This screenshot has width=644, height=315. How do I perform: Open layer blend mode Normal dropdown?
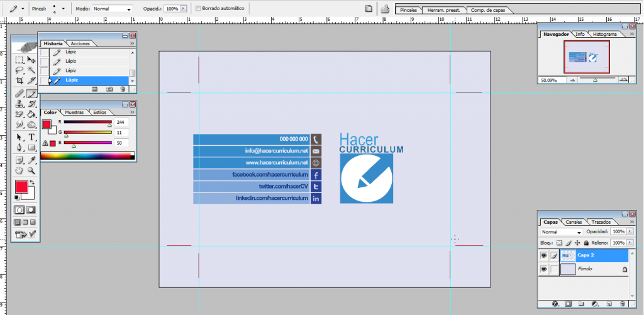click(x=562, y=232)
